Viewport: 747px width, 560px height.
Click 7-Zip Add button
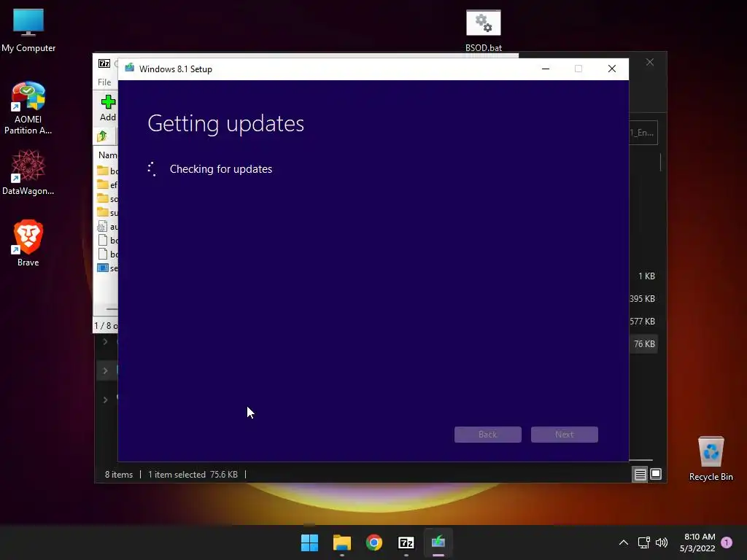click(108, 108)
